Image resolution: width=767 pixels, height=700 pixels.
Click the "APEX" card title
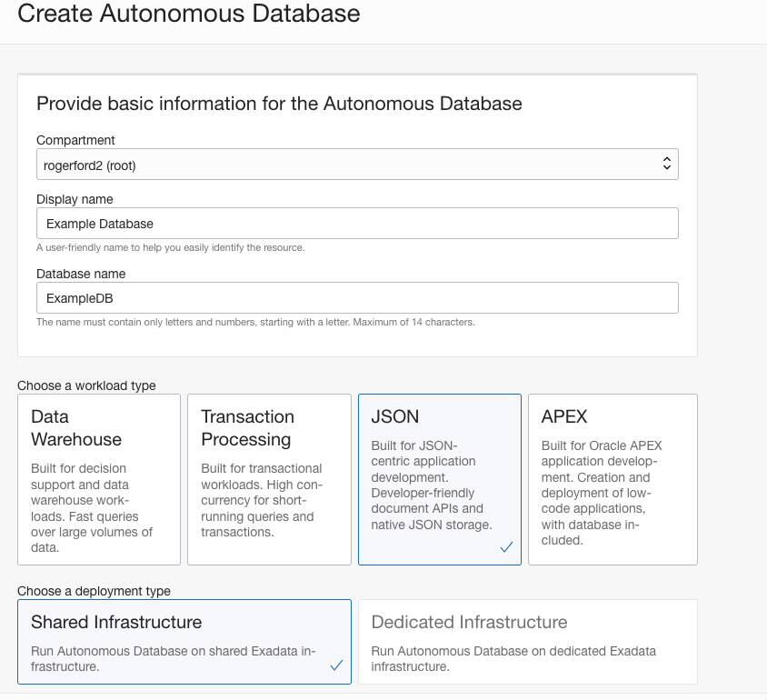565,416
